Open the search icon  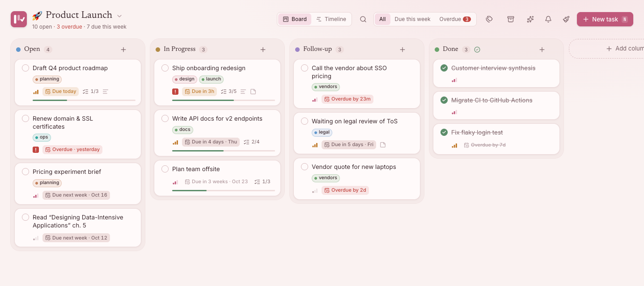pos(363,19)
